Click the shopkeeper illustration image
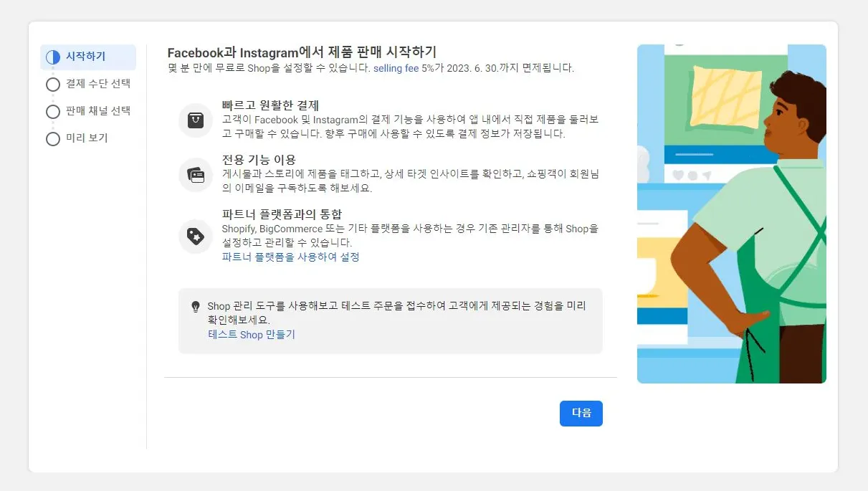The image size is (868, 491). tap(731, 214)
